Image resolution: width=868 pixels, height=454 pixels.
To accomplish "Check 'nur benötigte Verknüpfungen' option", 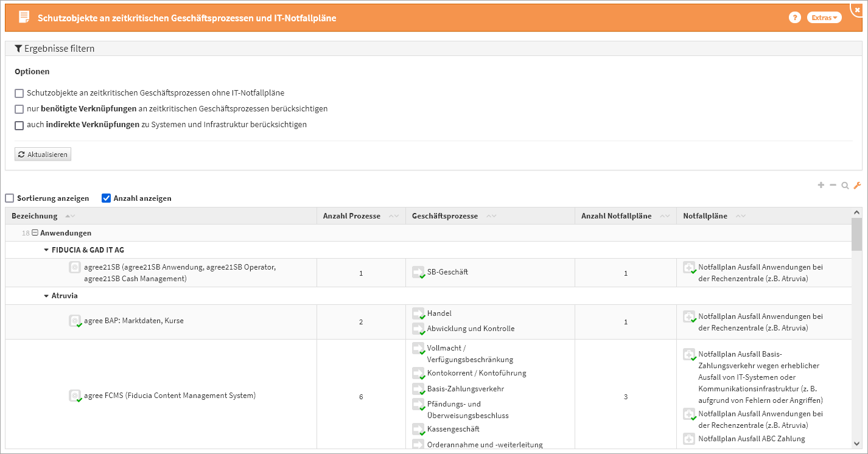I will coord(19,109).
